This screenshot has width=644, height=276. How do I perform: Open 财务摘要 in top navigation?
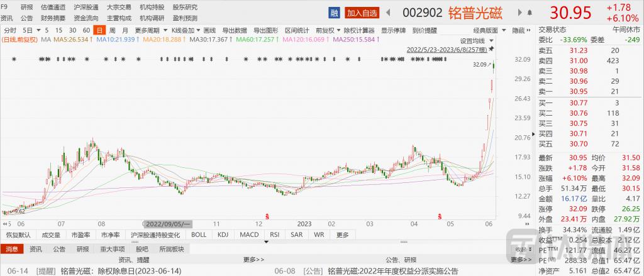click(53, 18)
